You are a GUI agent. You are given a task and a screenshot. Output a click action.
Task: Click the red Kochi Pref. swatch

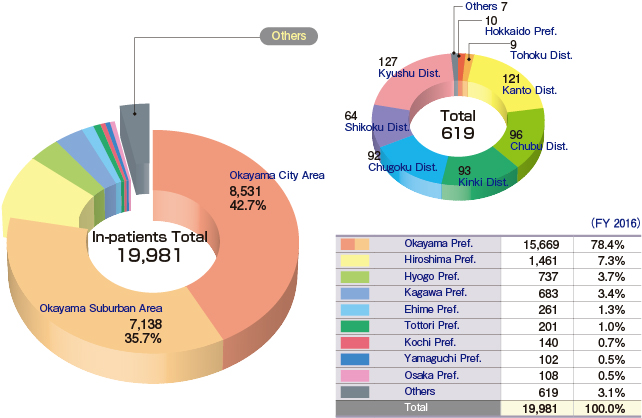pos(355,343)
